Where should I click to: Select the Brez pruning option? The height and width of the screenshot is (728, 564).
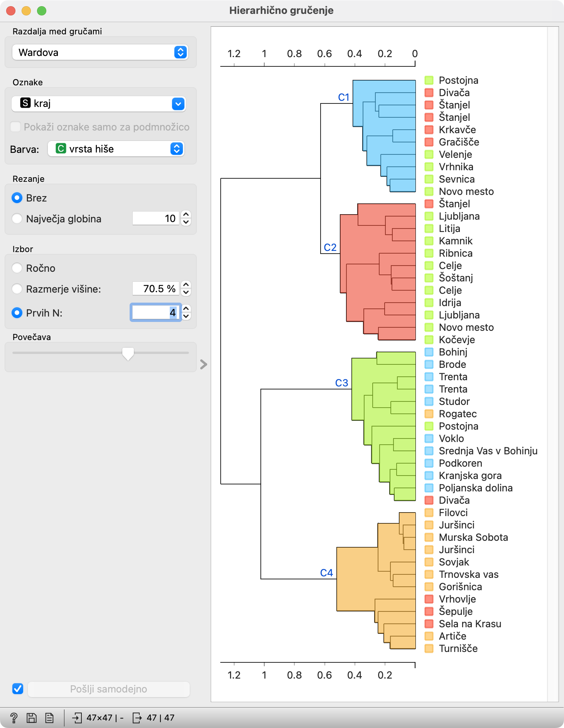(17, 198)
